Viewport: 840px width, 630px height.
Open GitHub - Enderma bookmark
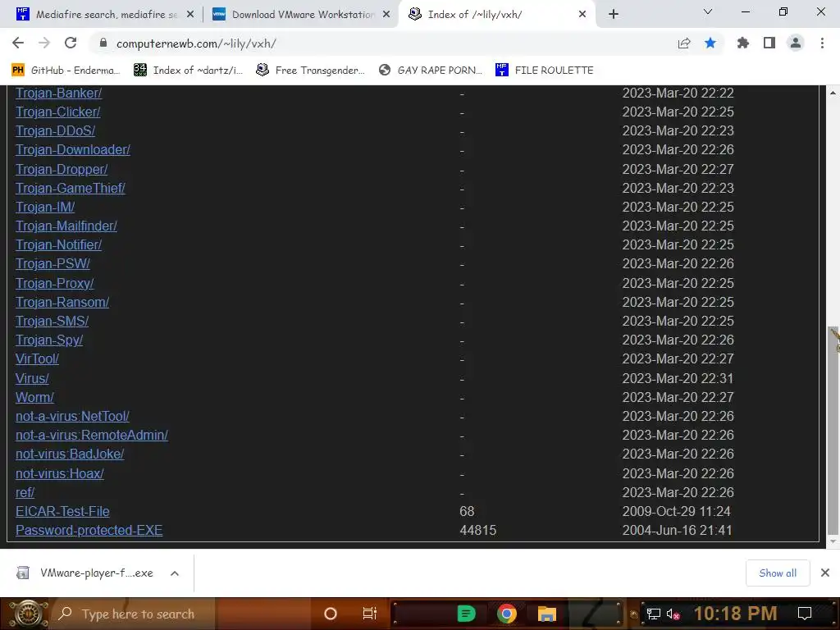pos(66,71)
